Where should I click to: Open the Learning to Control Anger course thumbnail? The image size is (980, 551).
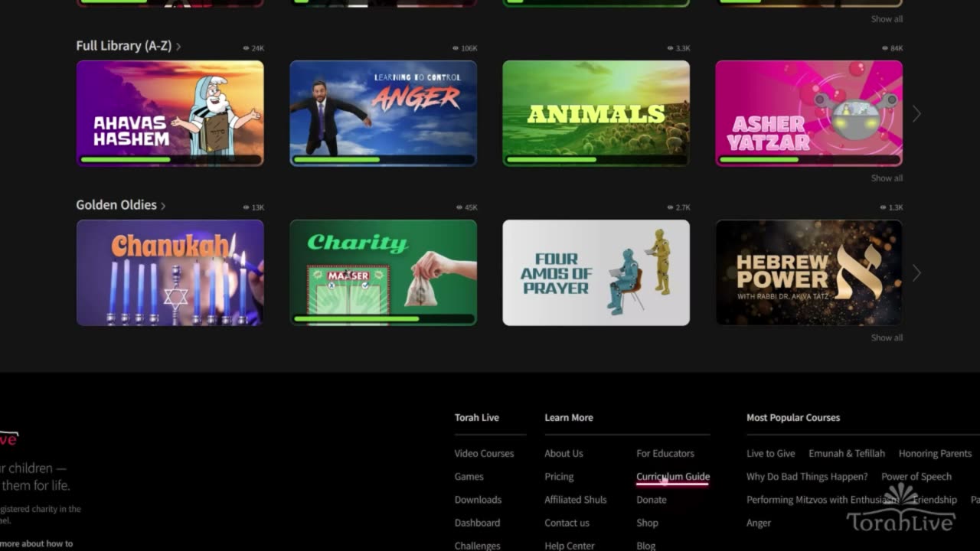click(x=383, y=113)
